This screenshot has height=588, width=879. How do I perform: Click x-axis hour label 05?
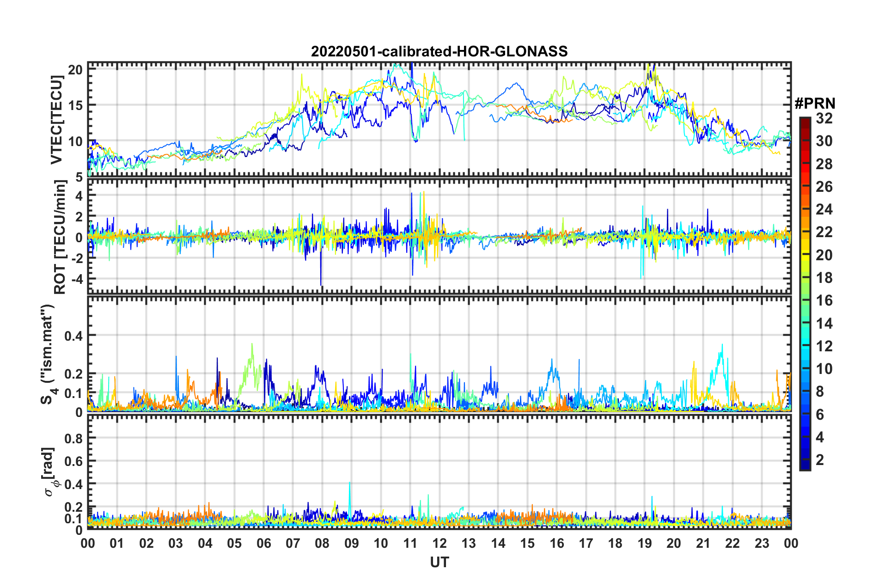[234, 543]
